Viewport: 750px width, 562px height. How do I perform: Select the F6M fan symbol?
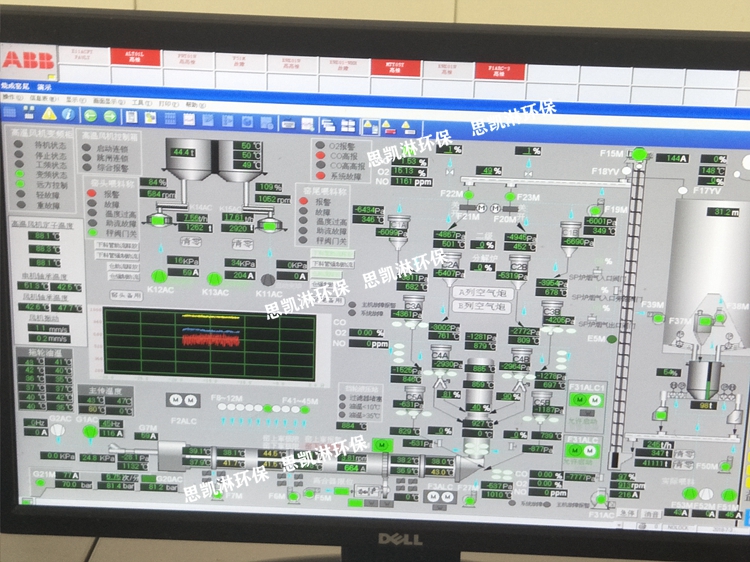coord(293,496)
